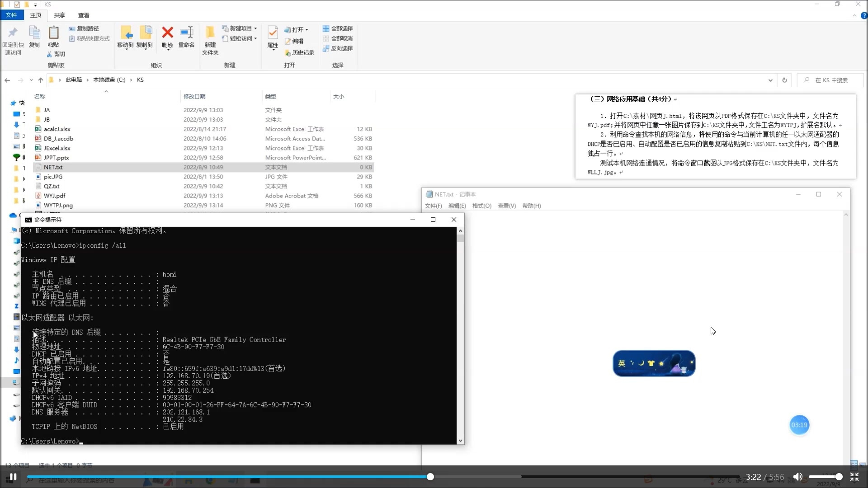Open the File tab in Explorer
The height and width of the screenshot is (488, 868).
[11, 15]
